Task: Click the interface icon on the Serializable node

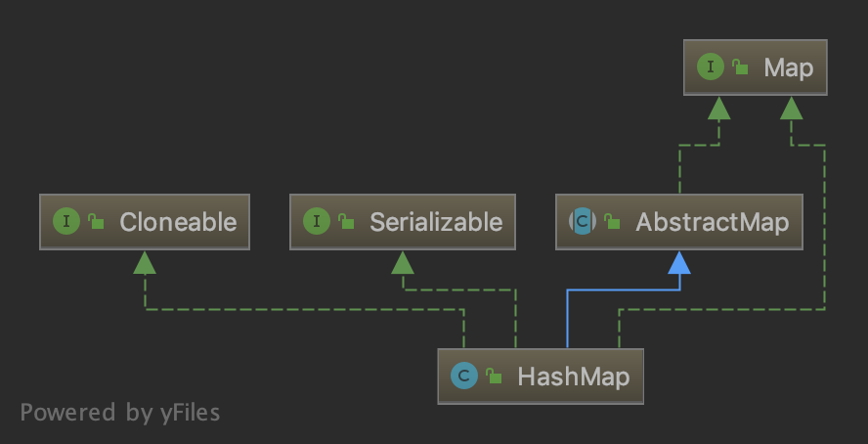Action: 316,221
